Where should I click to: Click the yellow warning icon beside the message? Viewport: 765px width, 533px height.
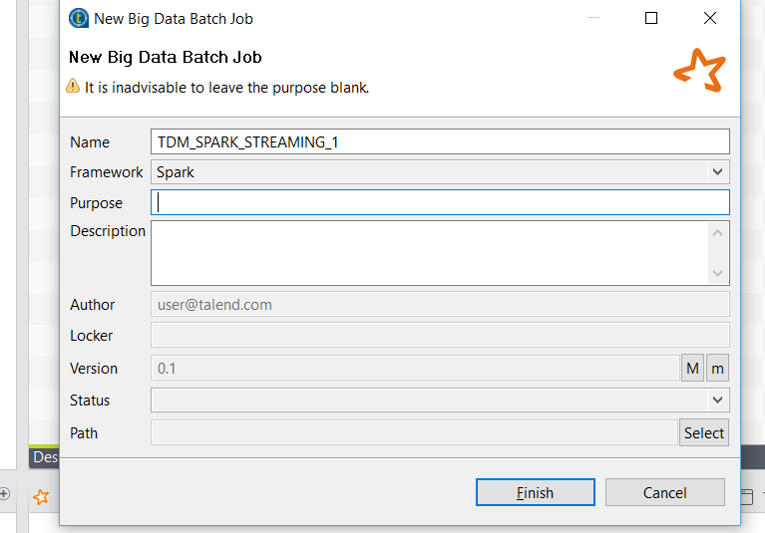[x=73, y=87]
